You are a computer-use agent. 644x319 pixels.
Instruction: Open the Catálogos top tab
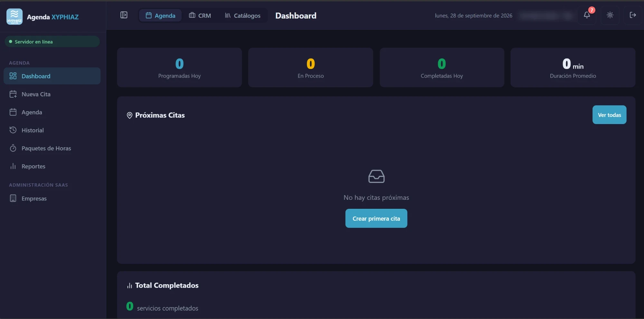click(x=242, y=15)
